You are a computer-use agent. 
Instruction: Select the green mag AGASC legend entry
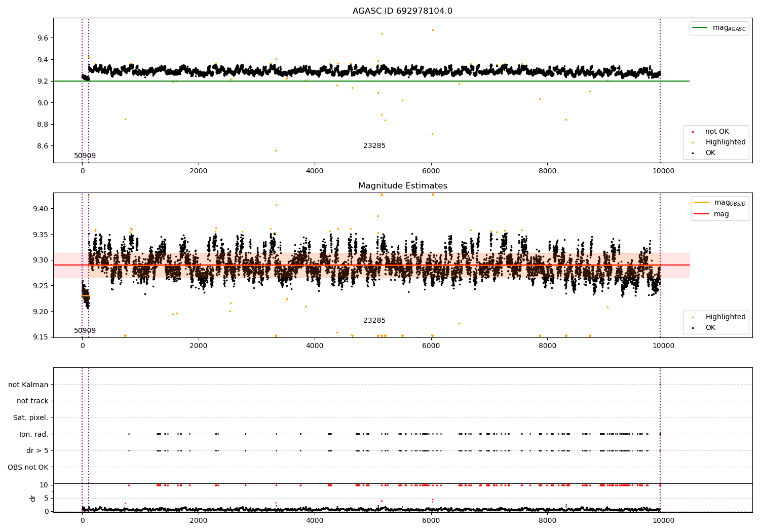(719, 28)
